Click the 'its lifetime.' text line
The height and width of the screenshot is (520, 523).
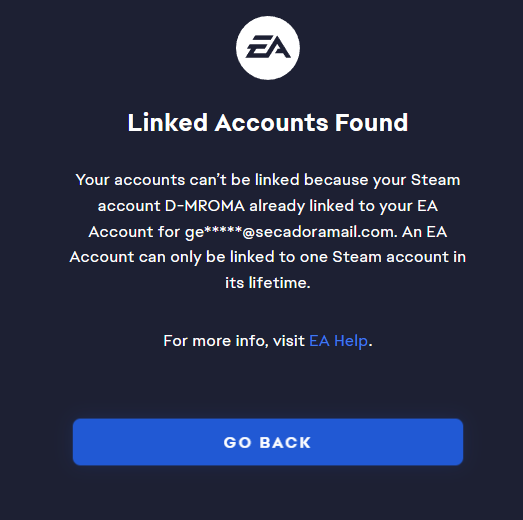(268, 283)
